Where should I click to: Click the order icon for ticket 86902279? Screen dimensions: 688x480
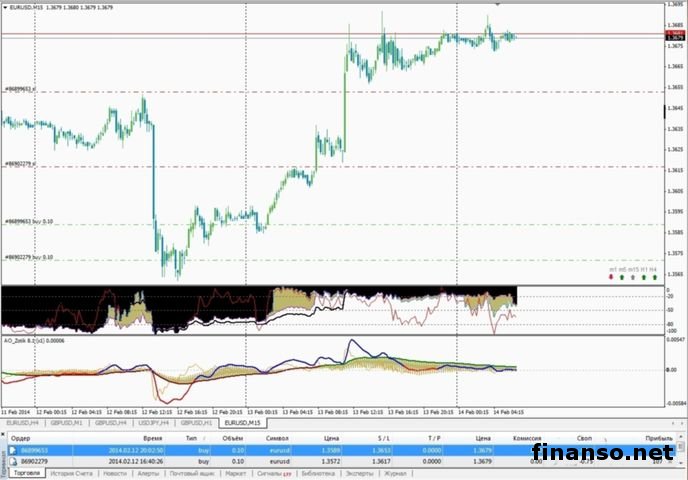[x=16, y=461]
